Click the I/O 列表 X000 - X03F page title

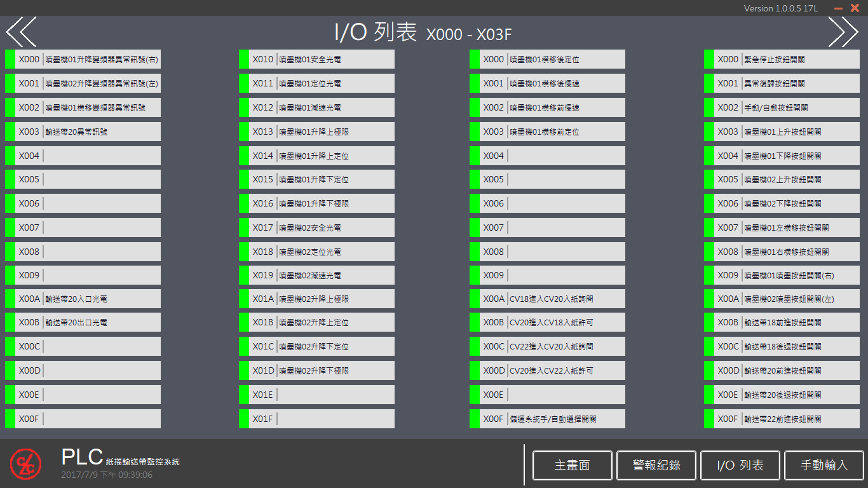(x=423, y=32)
